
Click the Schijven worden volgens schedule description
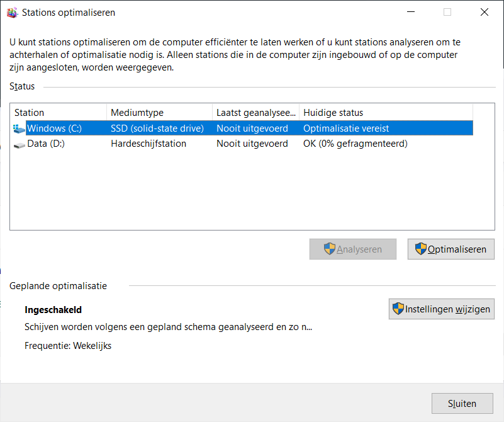click(x=168, y=327)
